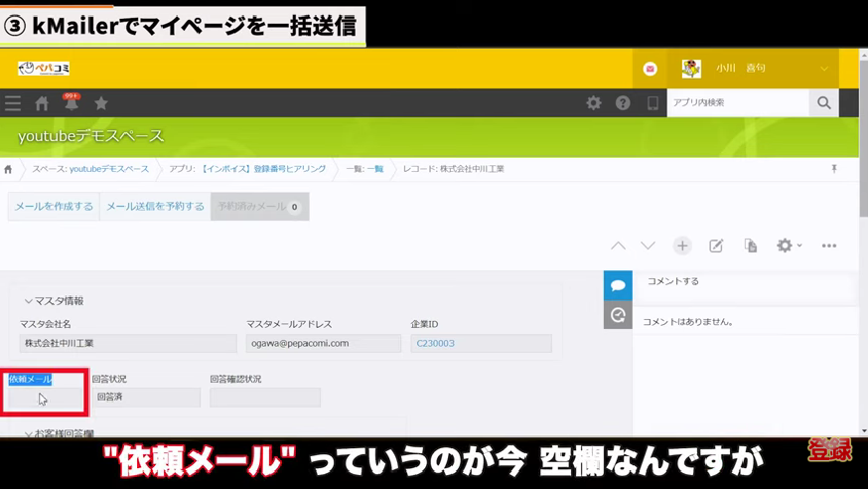
Task: Open C230003 企業ID link
Action: point(436,344)
